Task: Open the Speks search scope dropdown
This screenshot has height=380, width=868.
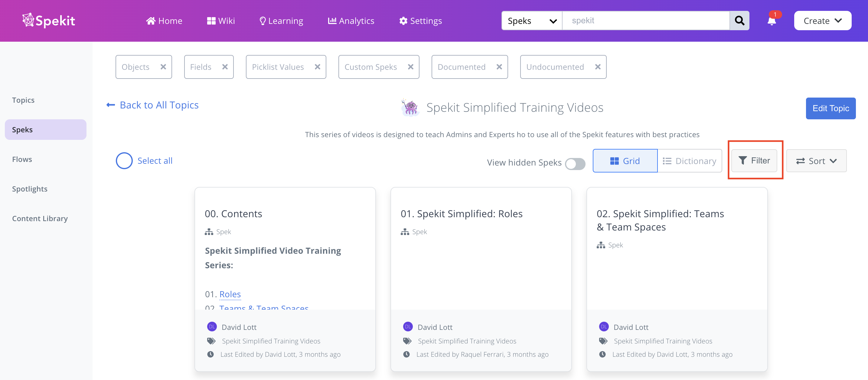Action: click(x=532, y=21)
